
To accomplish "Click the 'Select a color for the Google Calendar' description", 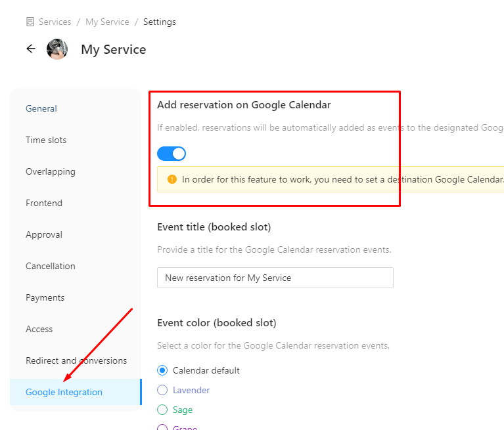I will click(x=273, y=345).
